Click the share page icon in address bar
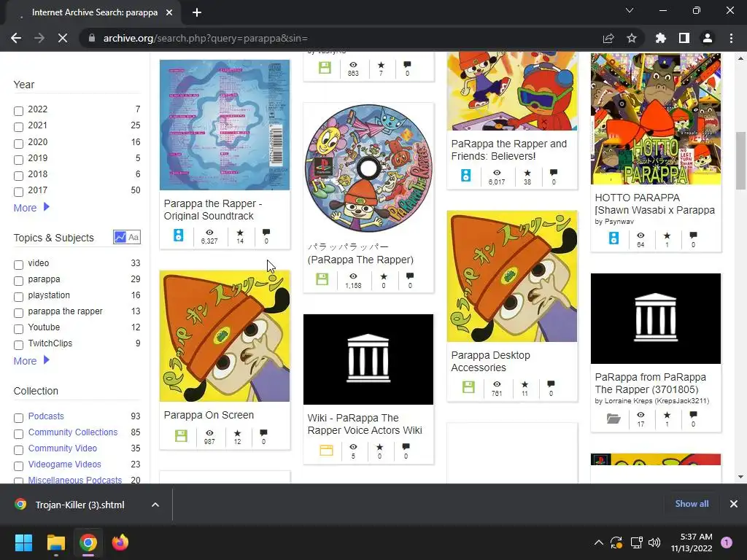The height and width of the screenshot is (560, 747). (608, 38)
